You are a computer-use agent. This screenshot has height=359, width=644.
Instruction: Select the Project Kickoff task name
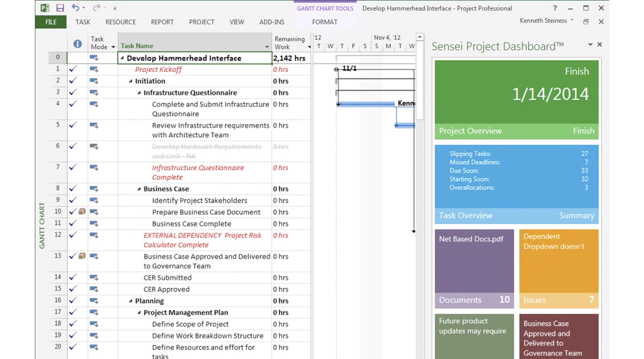click(158, 69)
